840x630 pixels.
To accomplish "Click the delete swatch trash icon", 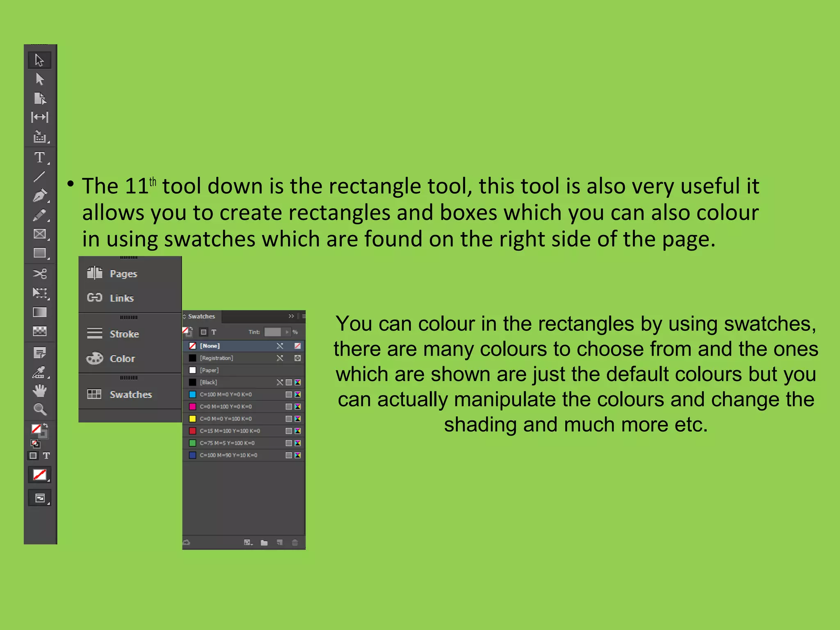I will (294, 543).
